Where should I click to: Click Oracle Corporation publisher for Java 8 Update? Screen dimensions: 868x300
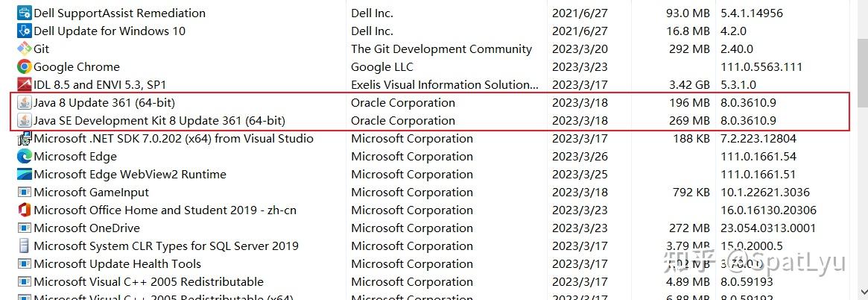tap(403, 102)
